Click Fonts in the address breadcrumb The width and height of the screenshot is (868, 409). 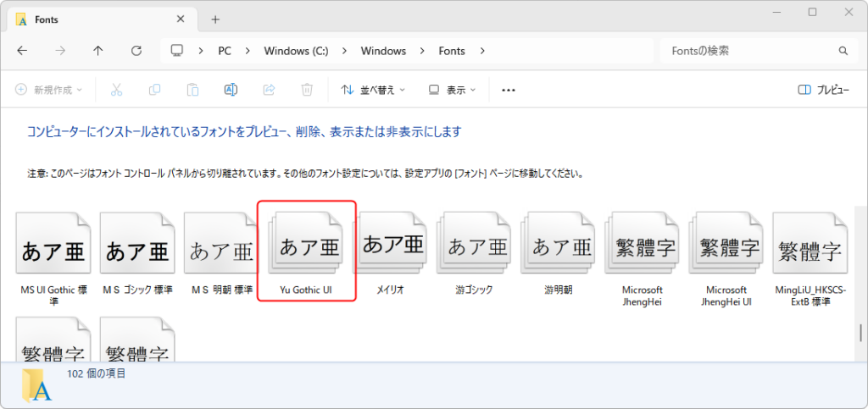coord(452,51)
